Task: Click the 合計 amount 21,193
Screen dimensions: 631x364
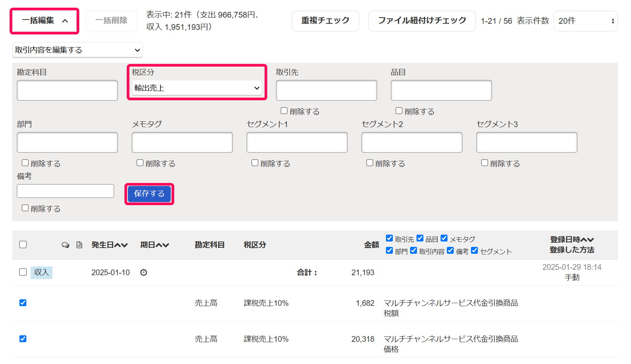Action: [x=363, y=273]
